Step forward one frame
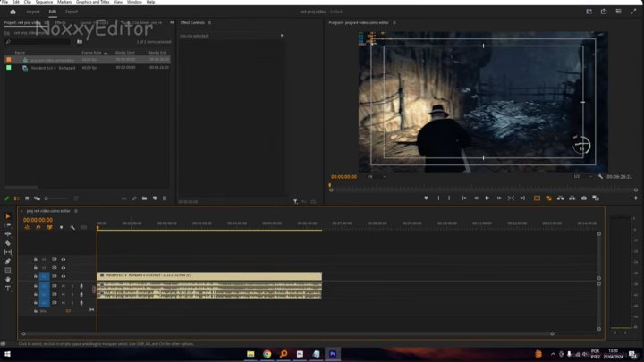The height and width of the screenshot is (362, 644). 499,198
